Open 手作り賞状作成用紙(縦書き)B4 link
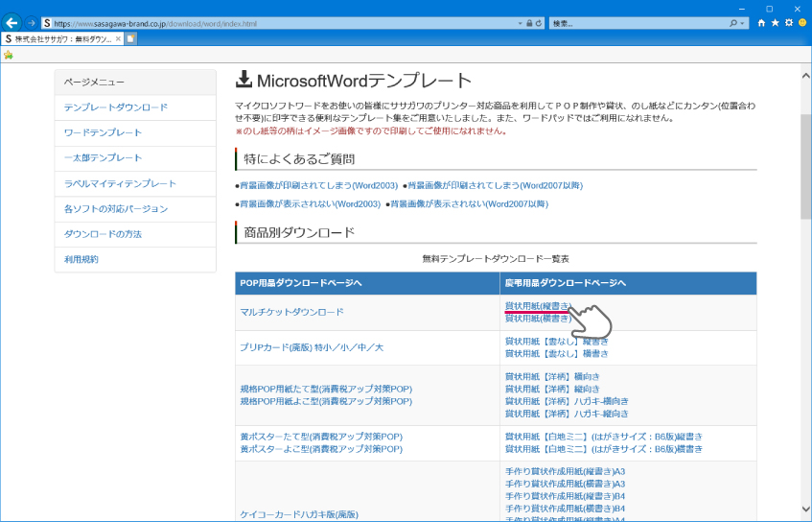The width and height of the screenshot is (812, 522). pyautogui.click(x=565, y=496)
